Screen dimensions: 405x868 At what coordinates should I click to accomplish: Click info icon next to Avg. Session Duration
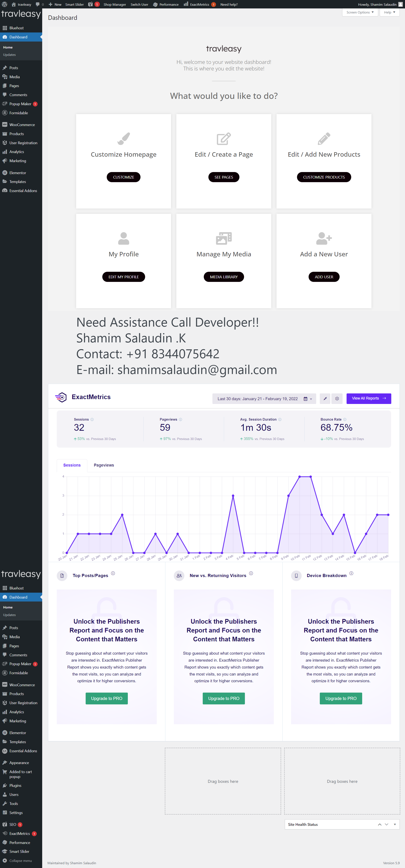coord(280,420)
